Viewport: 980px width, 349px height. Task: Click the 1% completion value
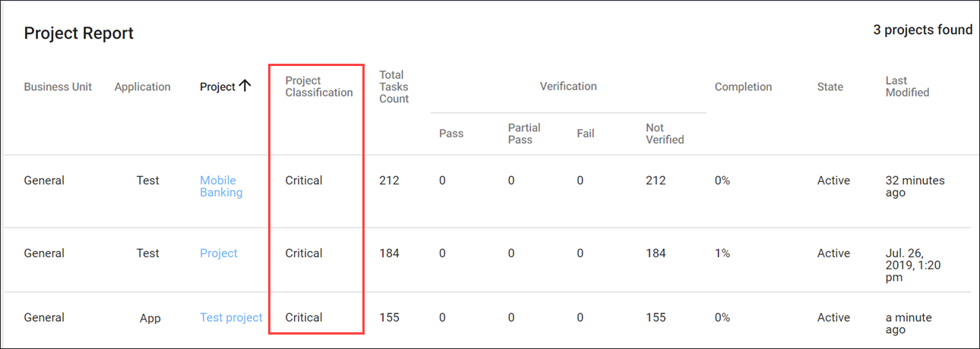point(722,253)
